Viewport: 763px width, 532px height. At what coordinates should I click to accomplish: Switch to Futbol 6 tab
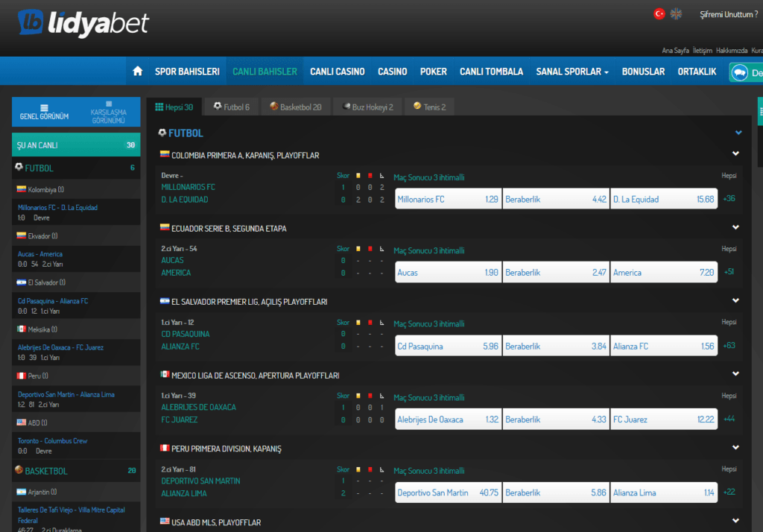(232, 107)
